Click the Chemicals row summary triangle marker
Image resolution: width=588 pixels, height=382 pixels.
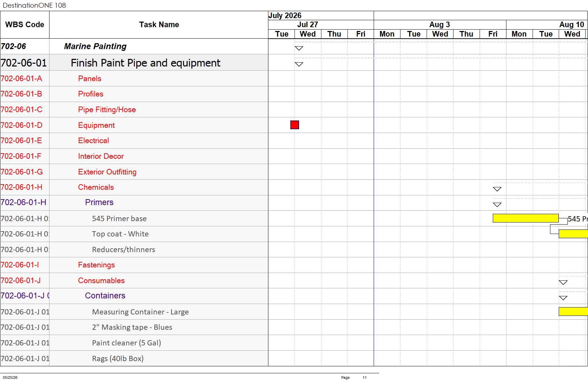point(497,189)
